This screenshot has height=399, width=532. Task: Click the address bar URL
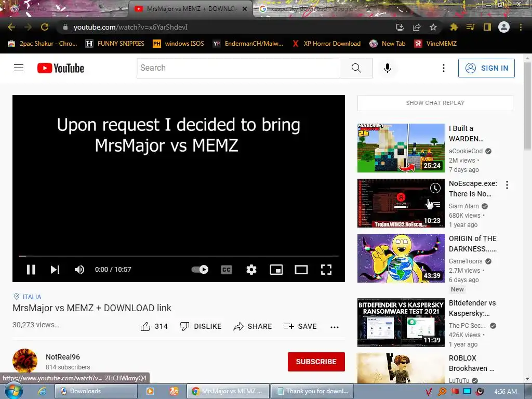pos(130,27)
